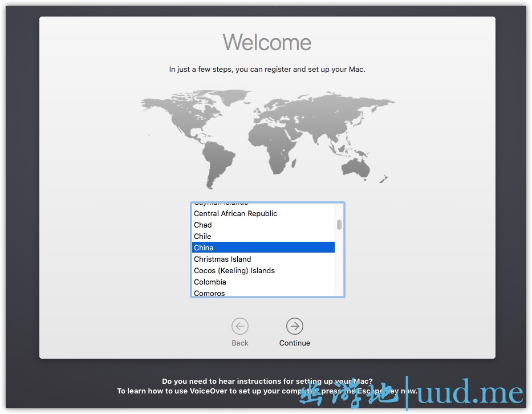Select Comoros at the list bottom
Screen dimensions: 532x414
pos(209,293)
